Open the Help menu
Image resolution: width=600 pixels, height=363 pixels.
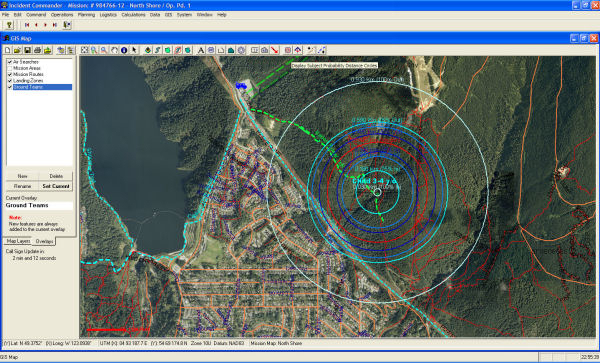pyautogui.click(x=222, y=15)
